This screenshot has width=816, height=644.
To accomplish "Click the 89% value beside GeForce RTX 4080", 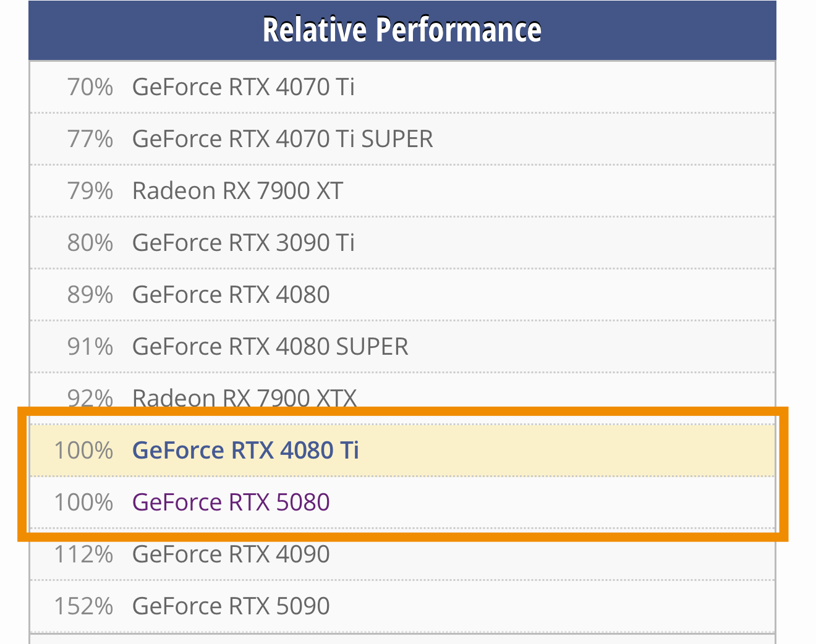I will (x=90, y=295).
